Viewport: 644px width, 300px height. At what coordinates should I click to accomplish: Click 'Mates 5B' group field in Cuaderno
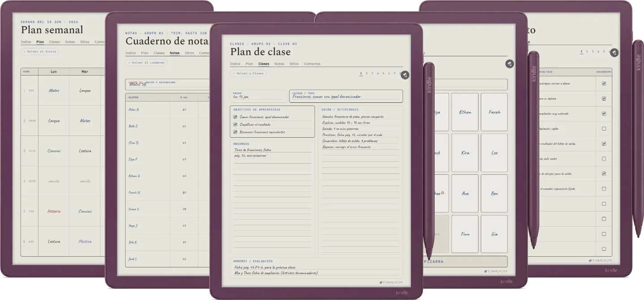click(138, 84)
